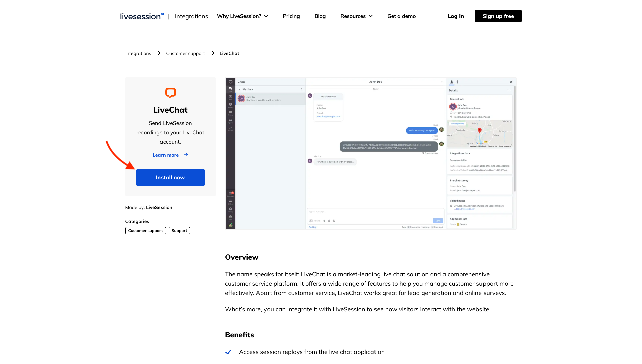The image size is (642, 364).
Task: Click the Benefits heading
Action: [239, 335]
